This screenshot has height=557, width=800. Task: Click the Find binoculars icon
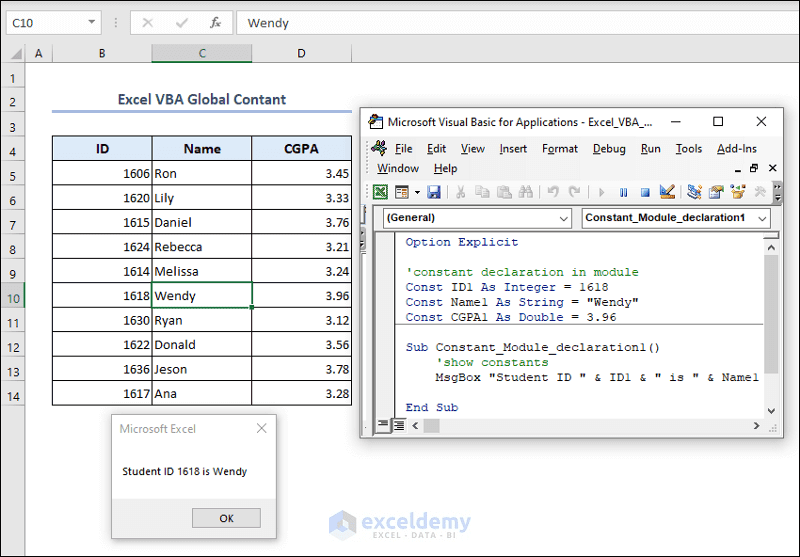coord(526,192)
